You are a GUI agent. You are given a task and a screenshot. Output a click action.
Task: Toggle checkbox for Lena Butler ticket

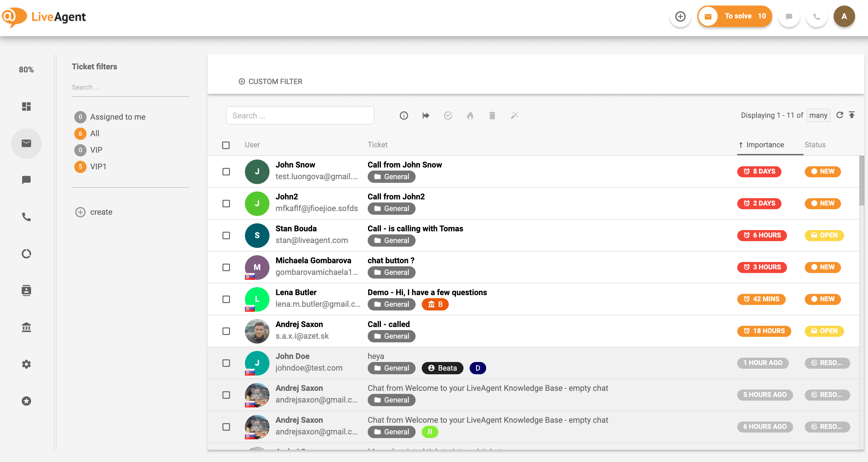pos(226,299)
